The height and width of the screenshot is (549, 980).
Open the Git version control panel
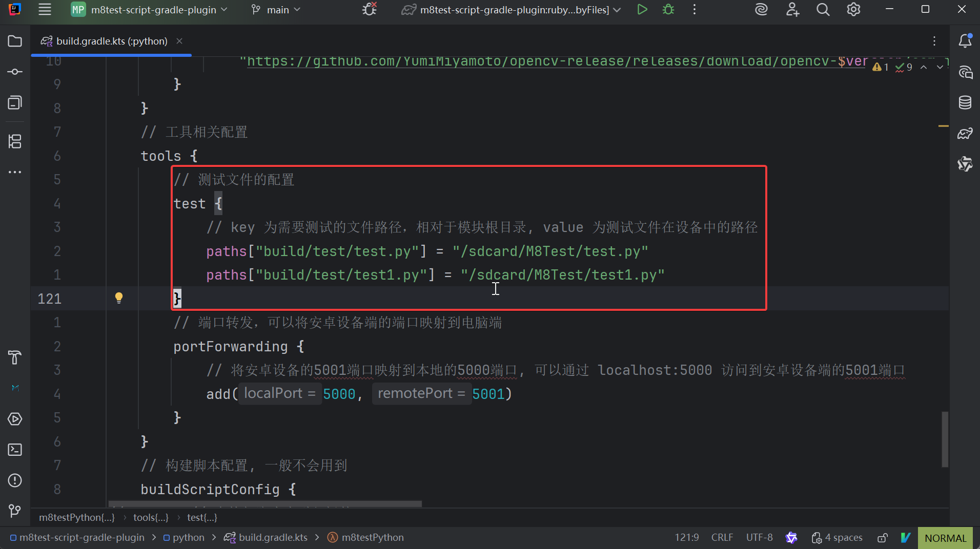(x=15, y=511)
